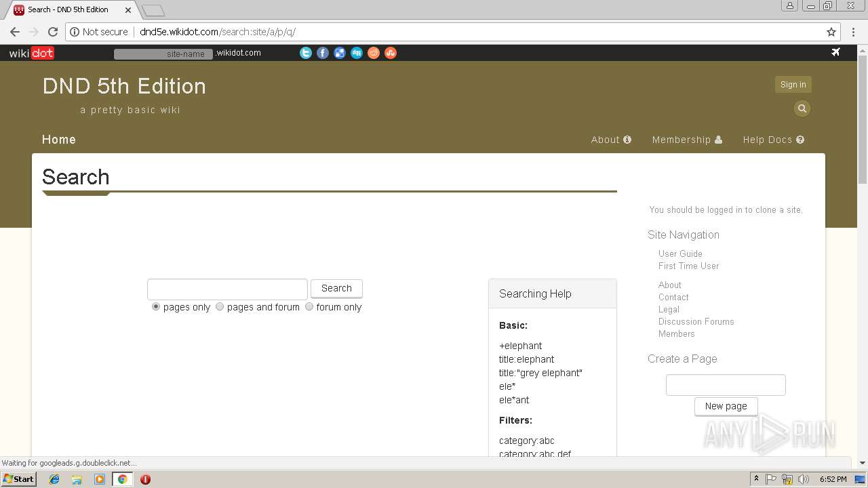
Task: Reload the page
Action: tap(53, 32)
